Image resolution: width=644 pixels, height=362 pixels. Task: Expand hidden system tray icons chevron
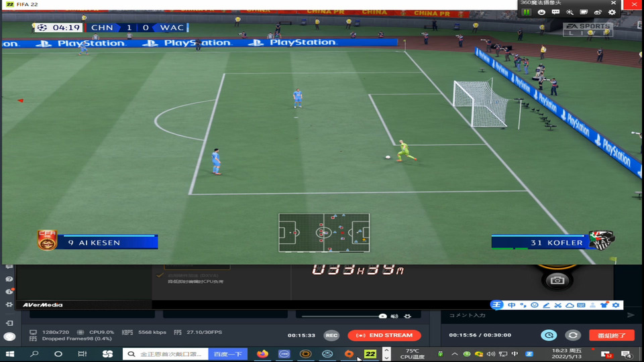click(x=455, y=354)
